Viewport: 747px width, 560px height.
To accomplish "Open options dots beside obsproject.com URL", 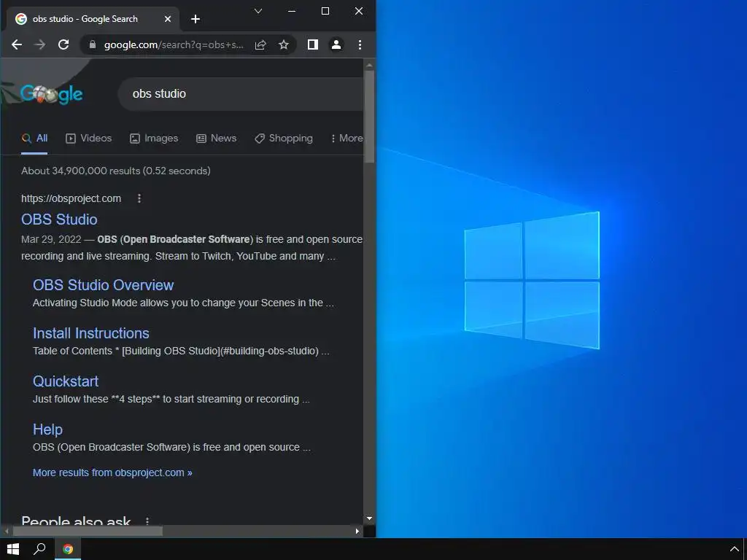I will tap(139, 198).
